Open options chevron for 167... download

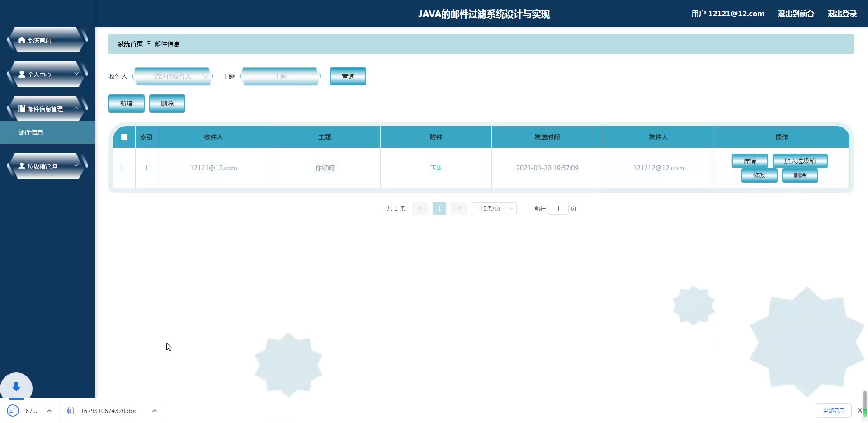49,411
